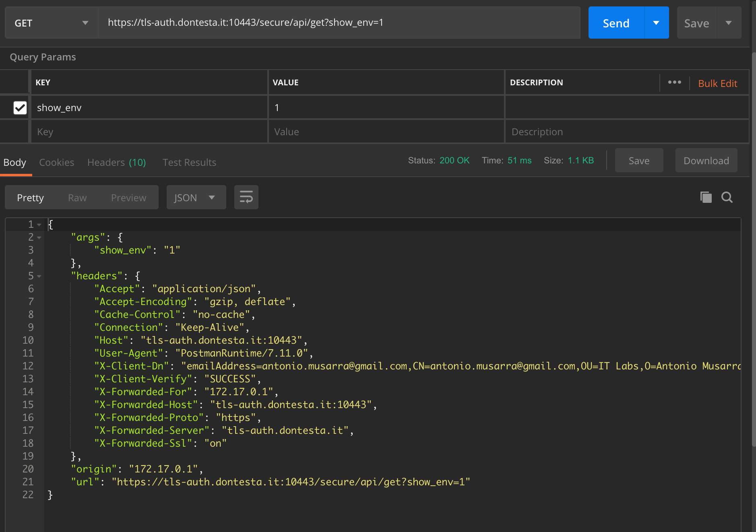756x532 pixels.
Task: Click the empty Description placeholder field
Action: pyautogui.click(x=627, y=132)
